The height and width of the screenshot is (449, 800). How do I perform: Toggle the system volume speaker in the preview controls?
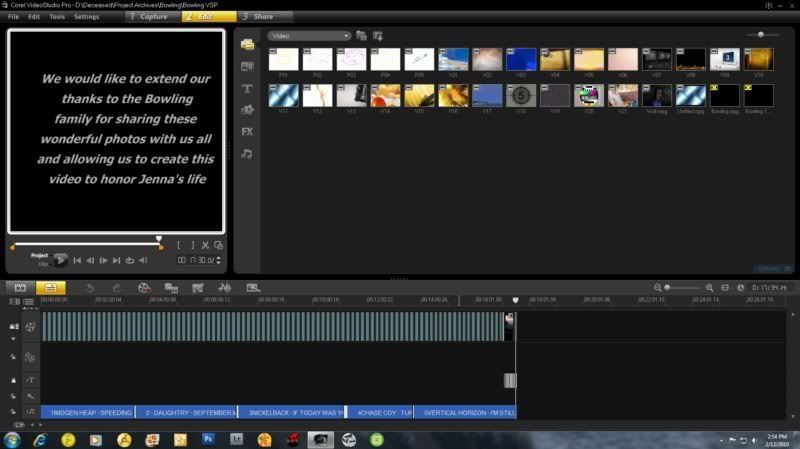143,260
